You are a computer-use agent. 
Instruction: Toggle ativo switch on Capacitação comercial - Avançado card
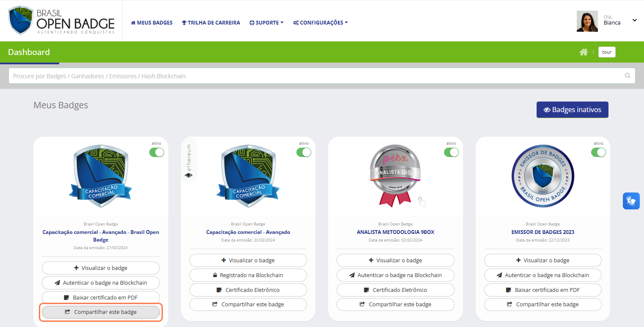(304, 152)
